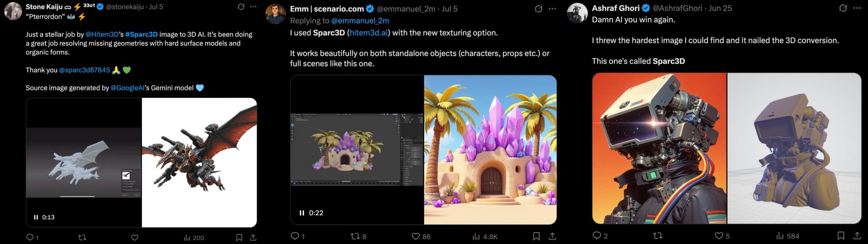This screenshot has width=868, height=244.
Task: Reply to Stone Kaiju's Pterrordon post
Action: (30, 238)
